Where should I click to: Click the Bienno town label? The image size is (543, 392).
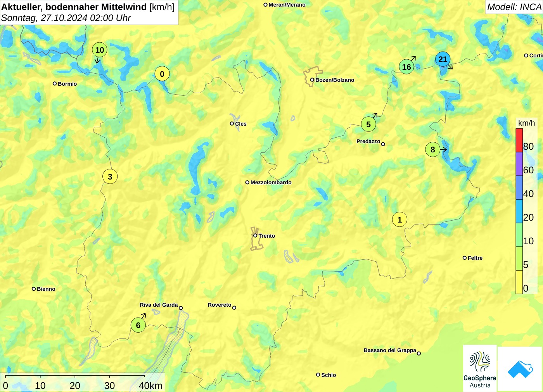46,289
